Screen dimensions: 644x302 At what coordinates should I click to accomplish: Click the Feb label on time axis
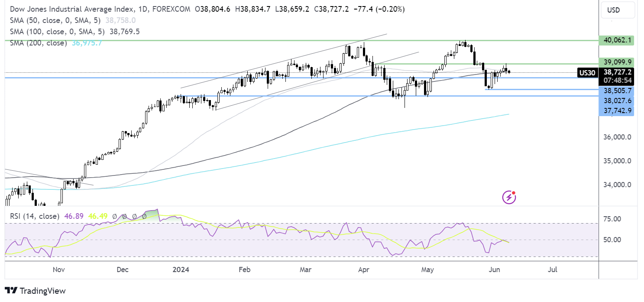[x=245, y=270]
